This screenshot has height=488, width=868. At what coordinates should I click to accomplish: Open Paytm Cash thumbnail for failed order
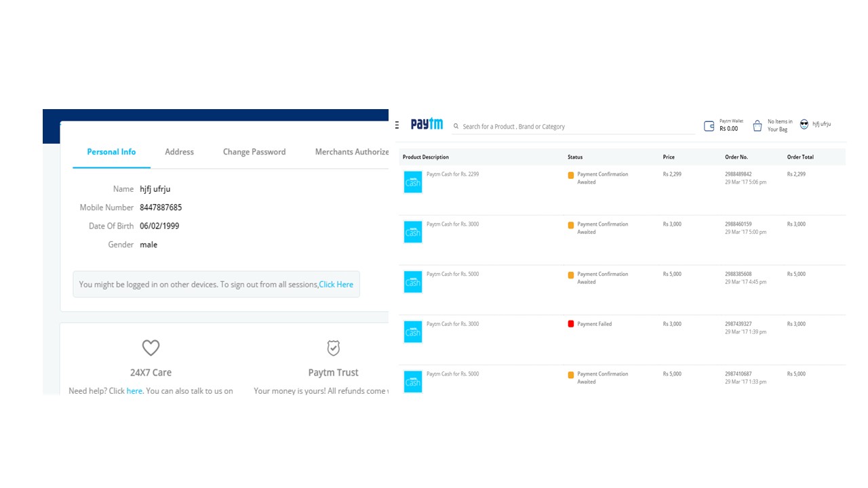click(413, 331)
